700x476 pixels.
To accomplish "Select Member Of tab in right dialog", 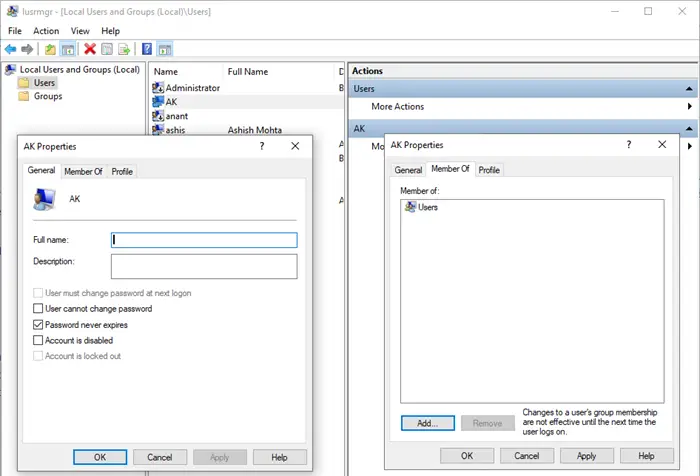I will 450,169.
